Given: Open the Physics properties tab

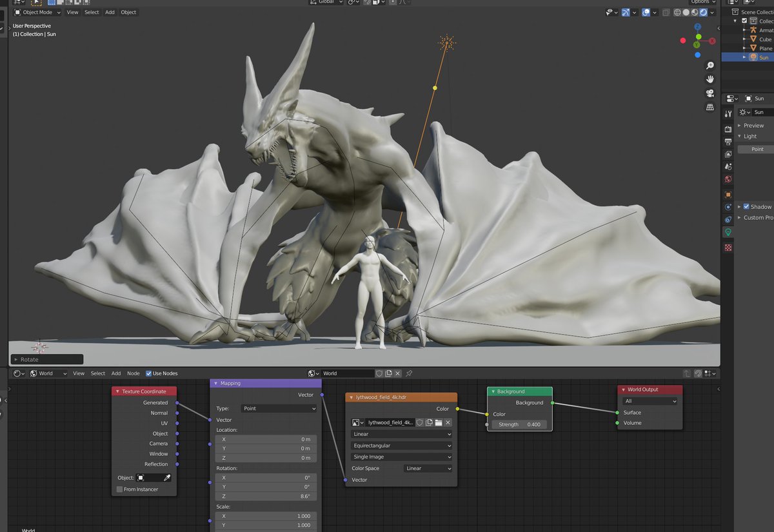Looking at the screenshot, I should coord(728,207).
